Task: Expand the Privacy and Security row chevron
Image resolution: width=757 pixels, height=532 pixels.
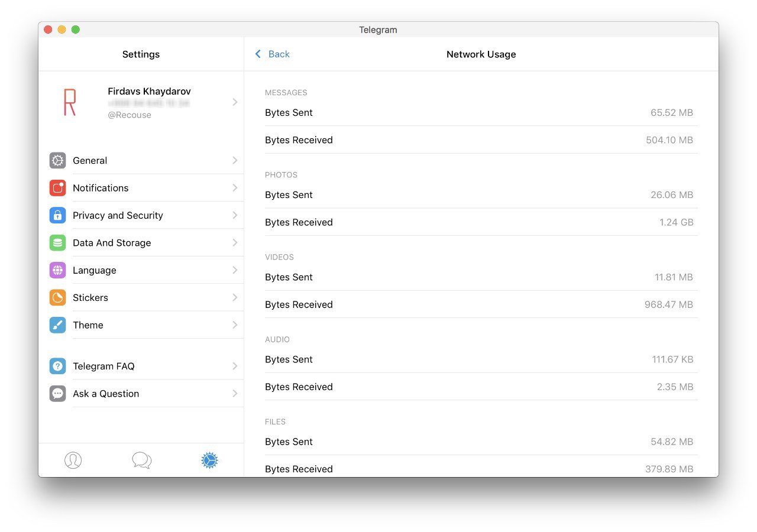Action: pyautogui.click(x=235, y=215)
